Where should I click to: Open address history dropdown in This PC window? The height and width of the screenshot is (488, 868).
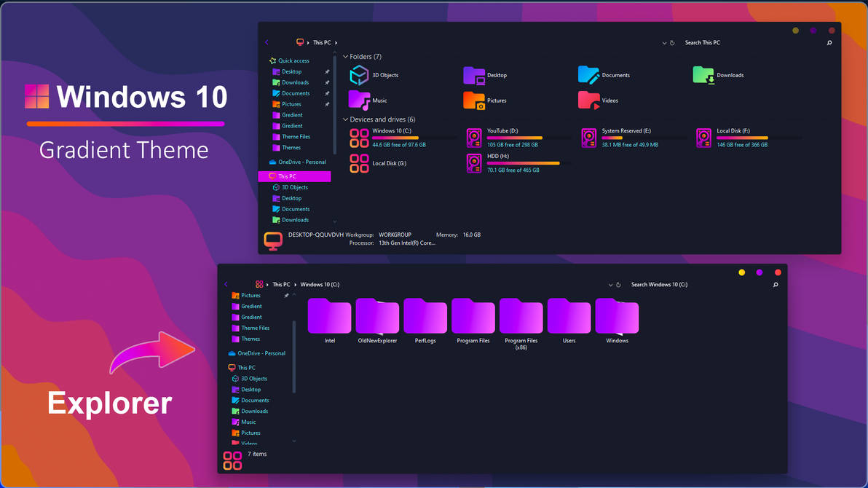(664, 43)
